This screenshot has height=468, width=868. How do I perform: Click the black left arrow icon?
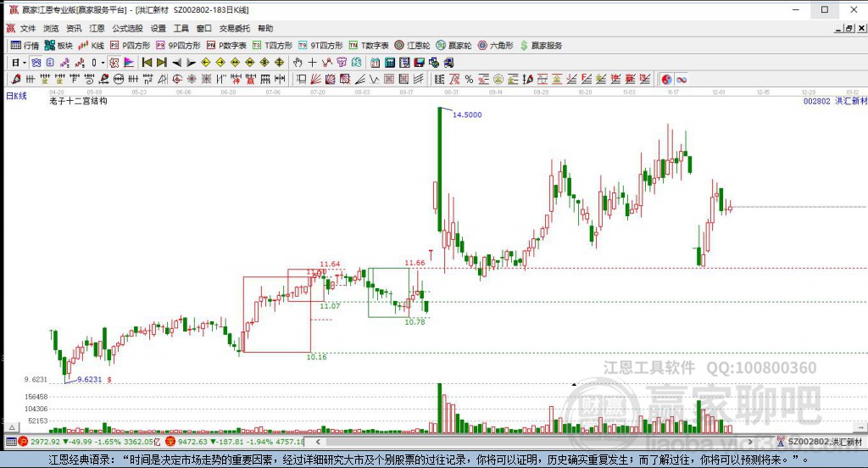pyautogui.click(x=176, y=63)
